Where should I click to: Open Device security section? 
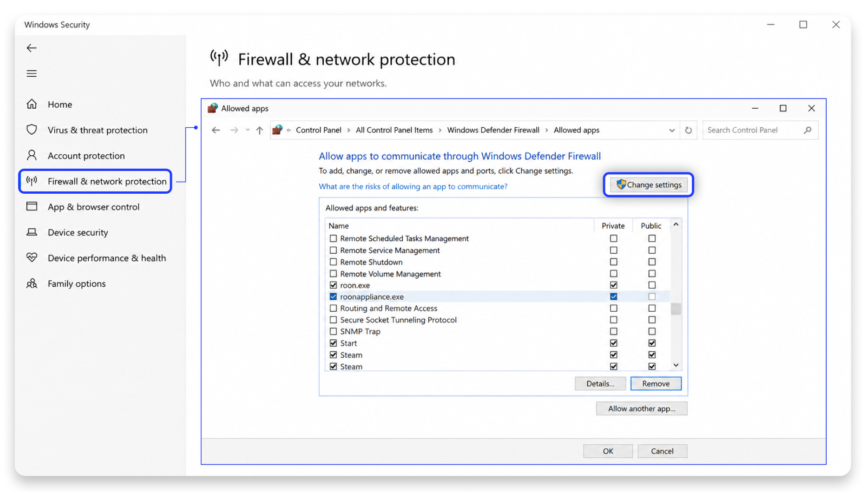pyautogui.click(x=78, y=232)
